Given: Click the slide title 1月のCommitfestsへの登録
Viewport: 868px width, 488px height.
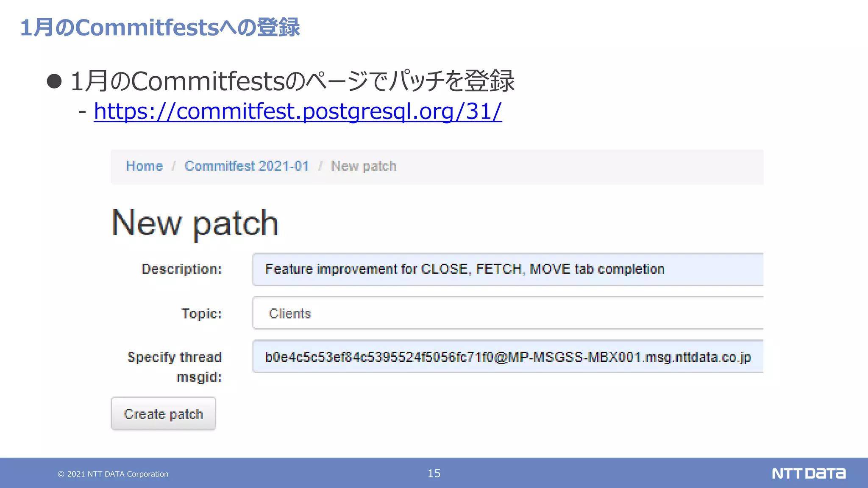Looking at the screenshot, I should (x=160, y=28).
